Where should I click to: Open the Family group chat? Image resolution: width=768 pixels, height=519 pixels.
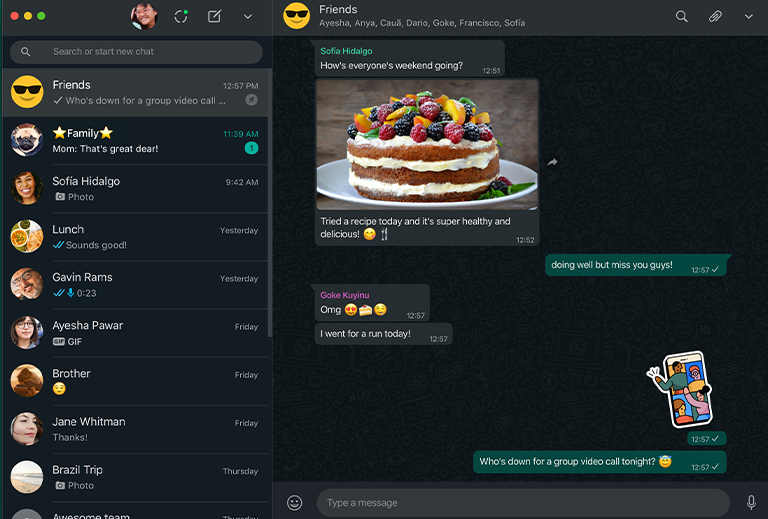137,140
